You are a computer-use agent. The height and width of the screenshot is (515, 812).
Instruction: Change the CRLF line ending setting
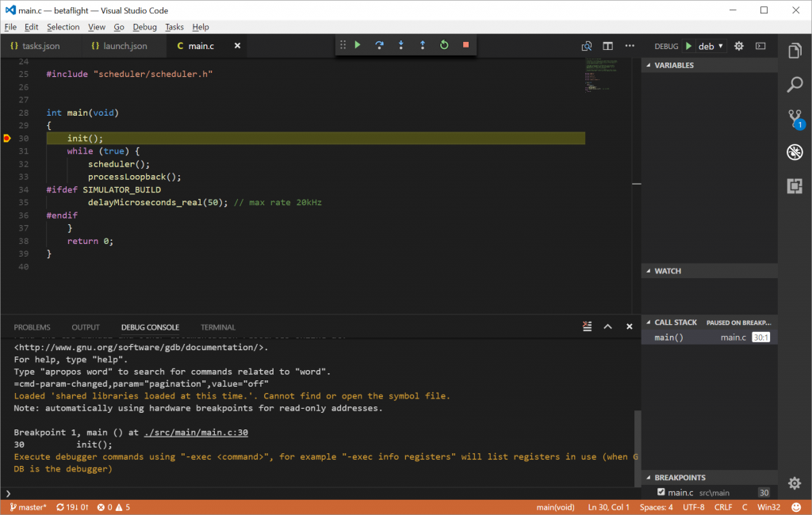click(x=723, y=507)
